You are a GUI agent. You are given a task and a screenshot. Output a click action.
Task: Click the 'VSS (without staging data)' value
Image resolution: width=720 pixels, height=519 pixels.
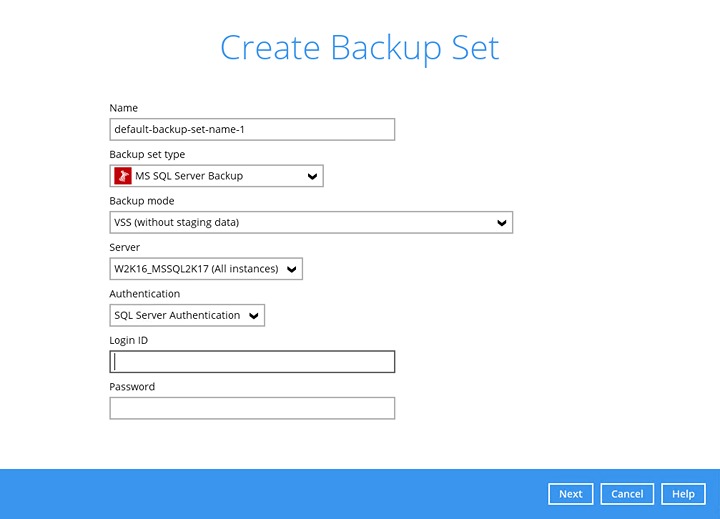[x=177, y=223]
